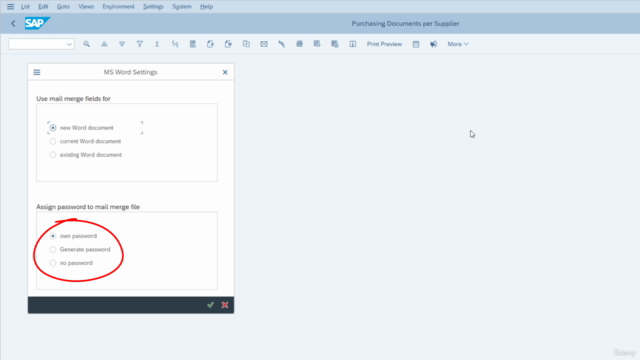Click the calendar-like icon after Print Preview
This screenshot has width=640, height=360.
pyautogui.click(x=416, y=44)
